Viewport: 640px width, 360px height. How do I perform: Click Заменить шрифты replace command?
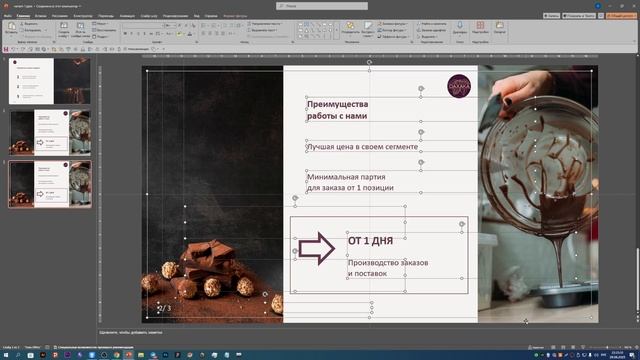(x=431, y=30)
